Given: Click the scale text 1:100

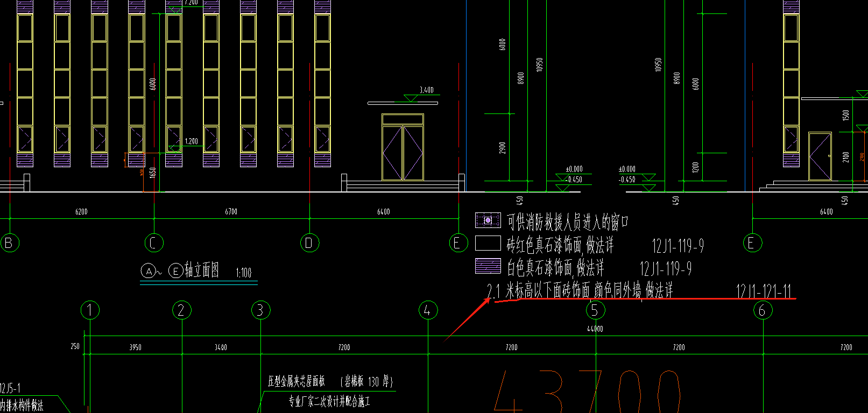Looking at the screenshot, I should pos(244,273).
